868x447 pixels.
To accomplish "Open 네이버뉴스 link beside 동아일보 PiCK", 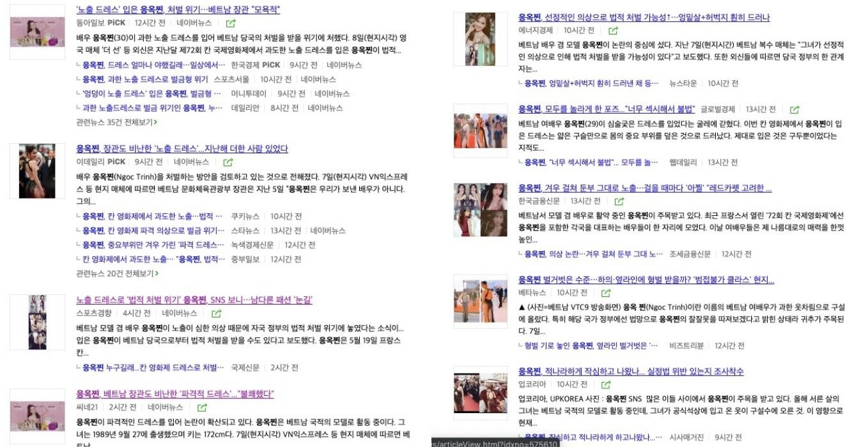I will [x=194, y=23].
